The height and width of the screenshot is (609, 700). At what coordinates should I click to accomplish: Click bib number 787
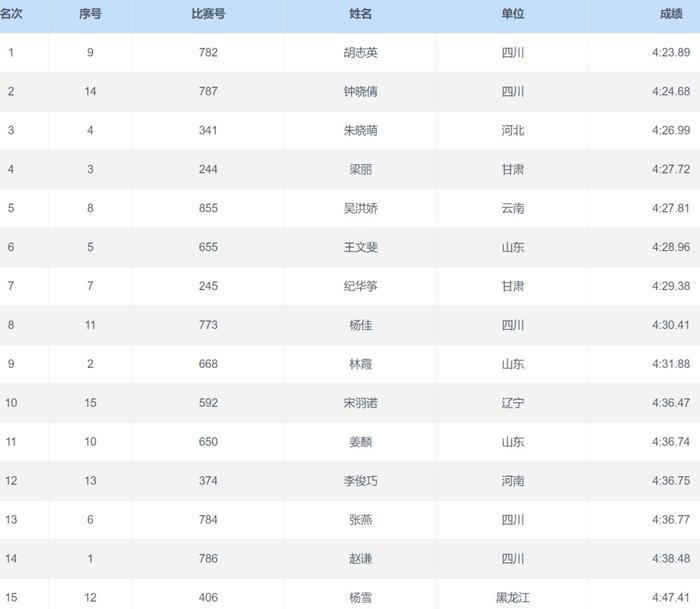point(208,92)
